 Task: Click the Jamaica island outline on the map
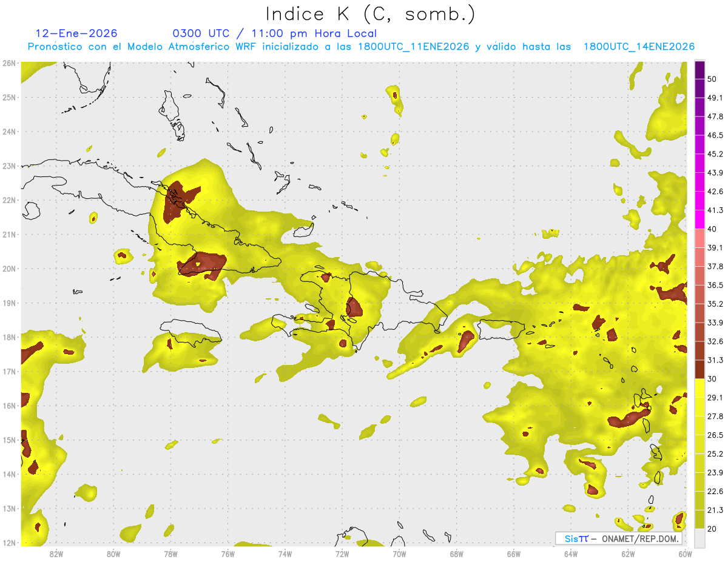pos(191,333)
